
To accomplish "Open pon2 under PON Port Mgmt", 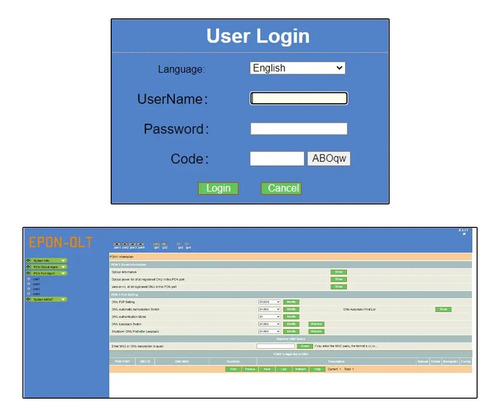I will pyautogui.click(x=36, y=284).
